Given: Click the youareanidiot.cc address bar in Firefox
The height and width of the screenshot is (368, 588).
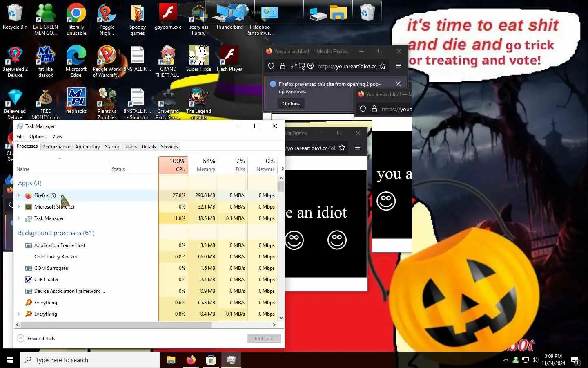Looking at the screenshot, I should tap(347, 66).
